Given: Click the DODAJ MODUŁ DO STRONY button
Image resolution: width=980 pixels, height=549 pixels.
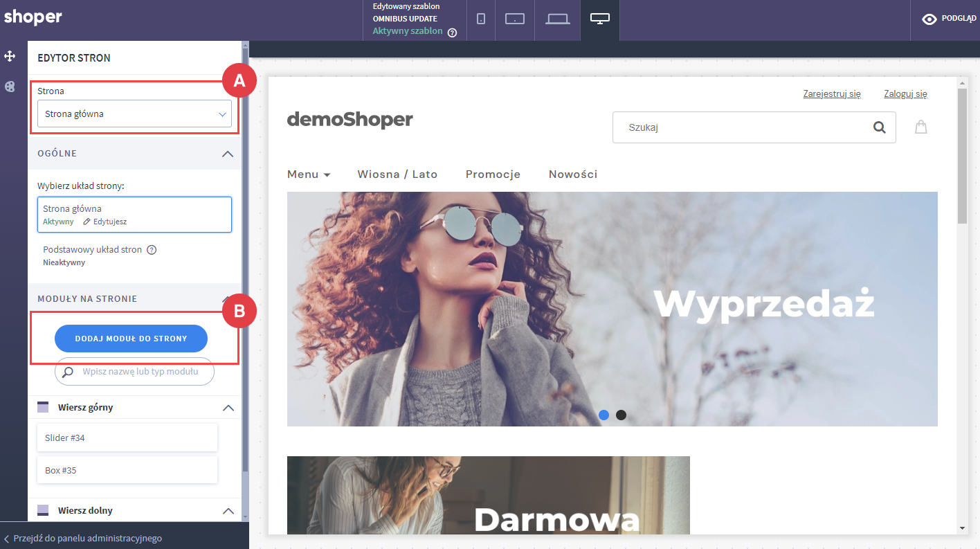Looking at the screenshot, I should point(131,339).
